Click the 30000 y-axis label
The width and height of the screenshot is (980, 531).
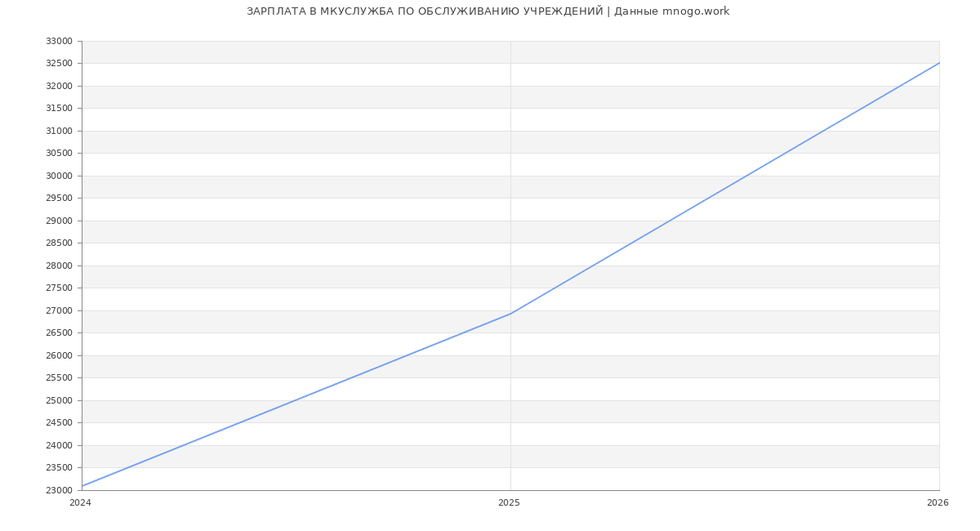pos(59,176)
